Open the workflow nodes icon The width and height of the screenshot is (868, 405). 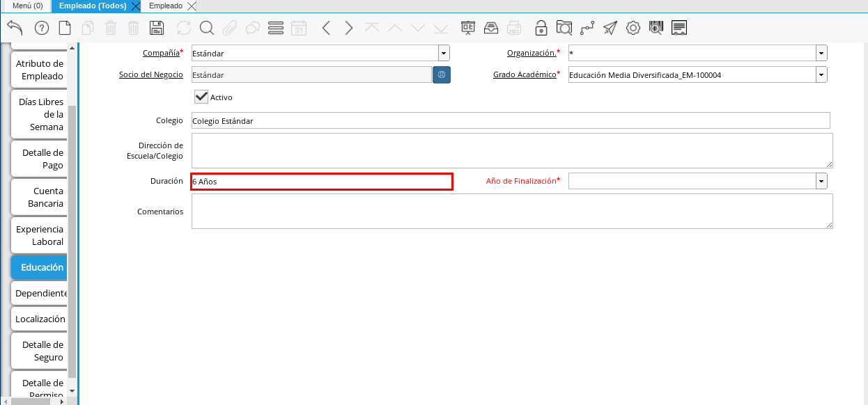tap(587, 28)
